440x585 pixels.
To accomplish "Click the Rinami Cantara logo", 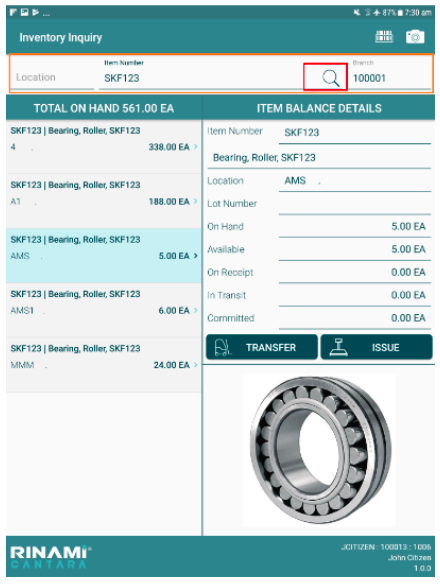I will pyautogui.click(x=51, y=557).
